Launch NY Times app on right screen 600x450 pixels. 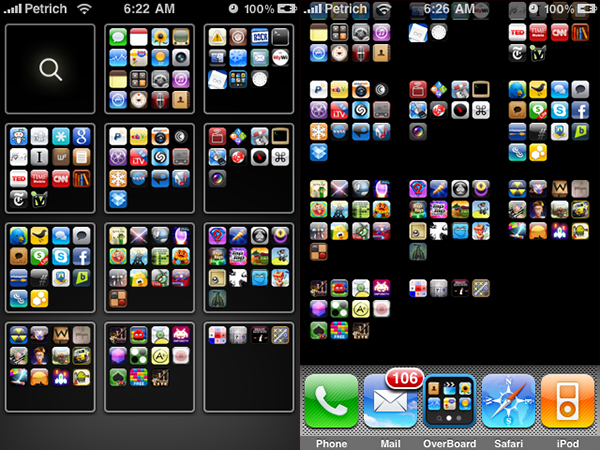pos(517,53)
